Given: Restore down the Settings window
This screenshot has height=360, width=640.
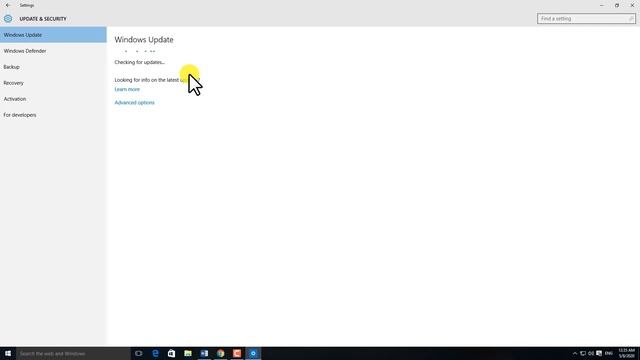Looking at the screenshot, I should click(617, 5).
